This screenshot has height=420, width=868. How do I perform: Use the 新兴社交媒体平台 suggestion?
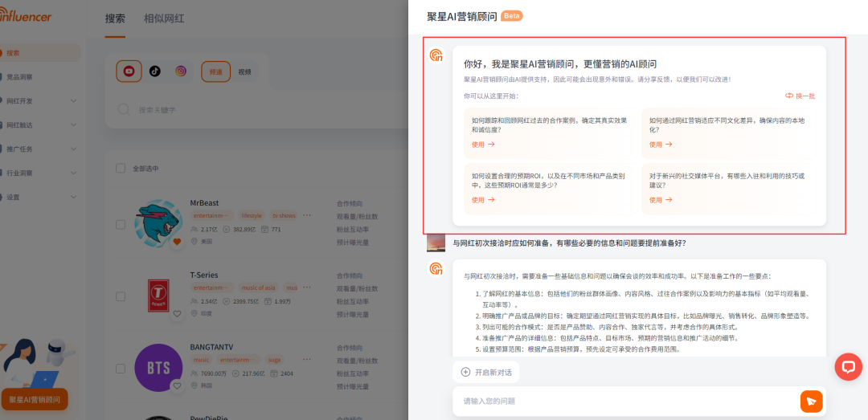point(728,189)
